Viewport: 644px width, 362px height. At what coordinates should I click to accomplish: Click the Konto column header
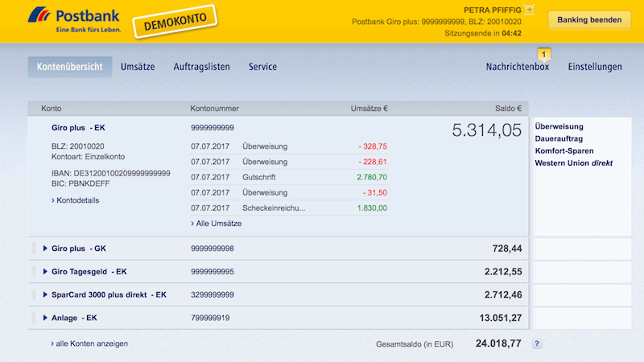point(52,109)
